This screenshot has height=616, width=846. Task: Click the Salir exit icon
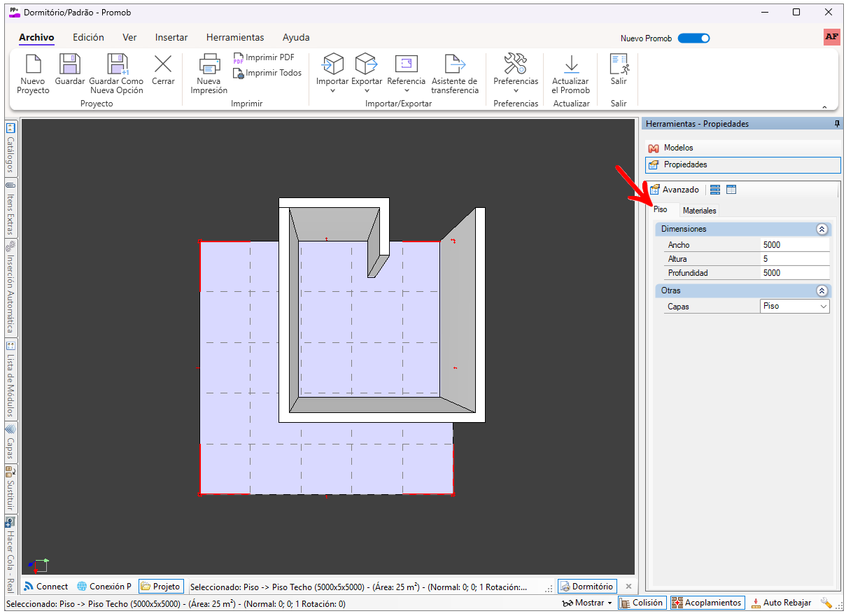[619, 65]
